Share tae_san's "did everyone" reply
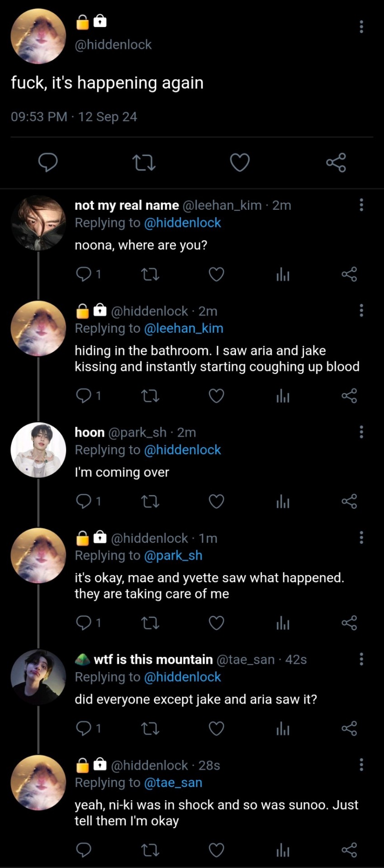 [349, 729]
